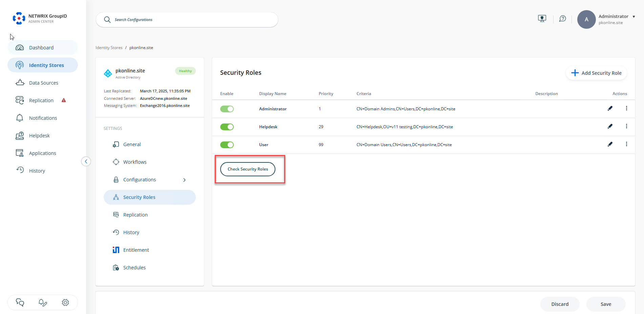Image resolution: width=644 pixels, height=314 pixels.
Task: Open the Schedules settings
Action: point(134,267)
